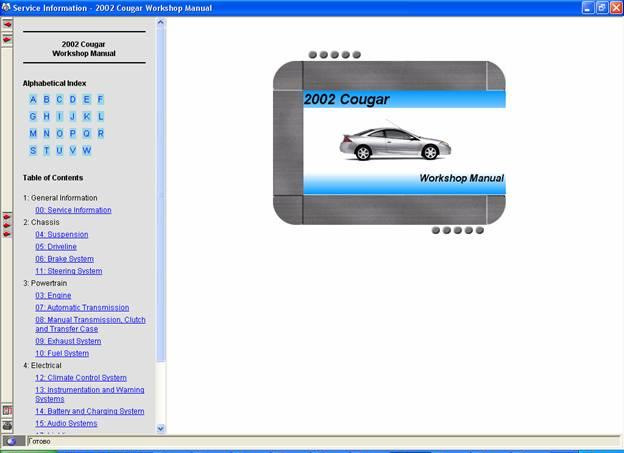This screenshot has width=624, height=453.
Task: Open the 03: Engine section
Action: [x=53, y=295]
